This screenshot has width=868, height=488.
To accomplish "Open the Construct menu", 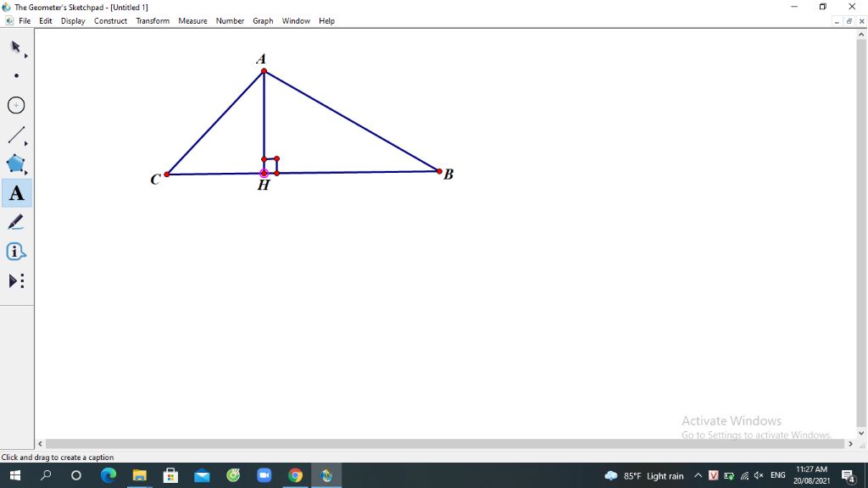I will (x=111, y=21).
